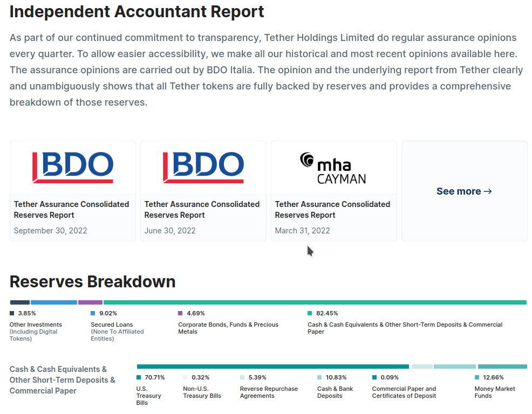532x414 pixels.
Task: Click the BDO logo on June 2022 report
Action: [203, 167]
